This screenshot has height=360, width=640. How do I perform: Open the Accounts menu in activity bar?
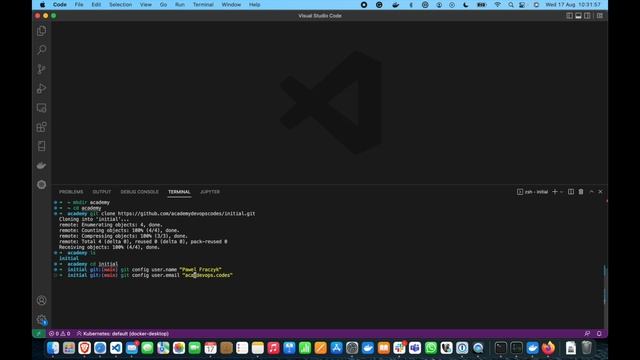pyautogui.click(x=41, y=300)
